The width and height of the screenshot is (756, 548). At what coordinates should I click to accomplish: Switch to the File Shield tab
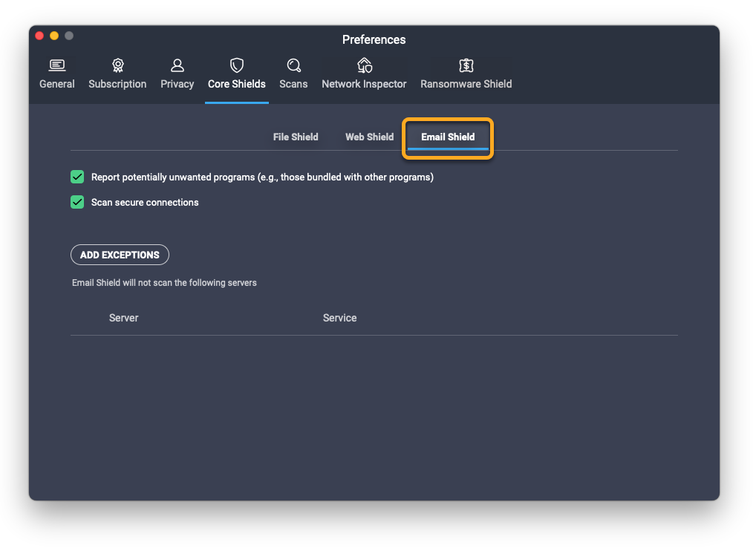click(x=296, y=137)
